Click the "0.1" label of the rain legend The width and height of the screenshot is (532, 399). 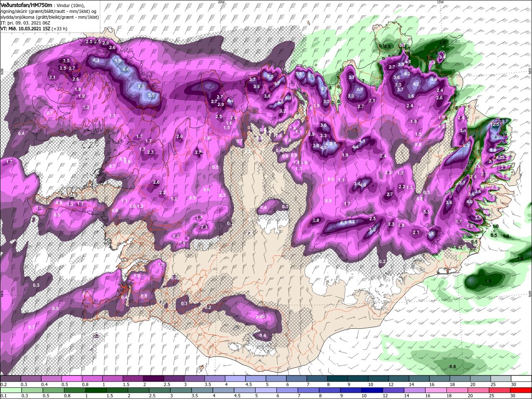[x=3, y=395]
